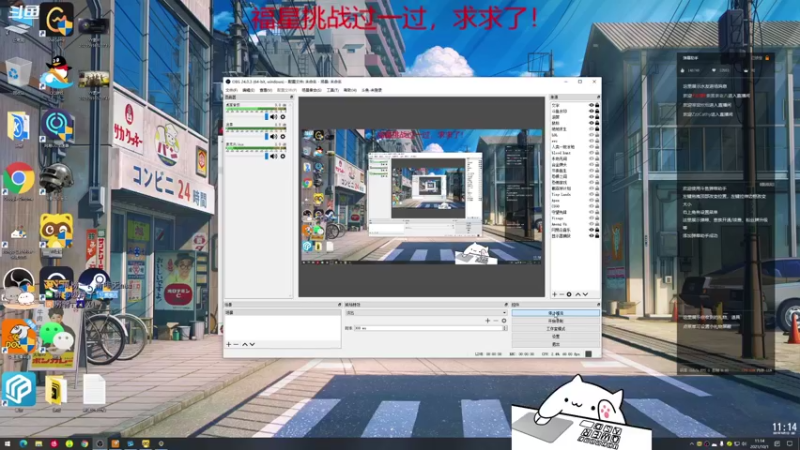Viewport: 800px width, 450px height.
Task: Mute the middle mixer channel speaker icon
Action: tap(273, 137)
